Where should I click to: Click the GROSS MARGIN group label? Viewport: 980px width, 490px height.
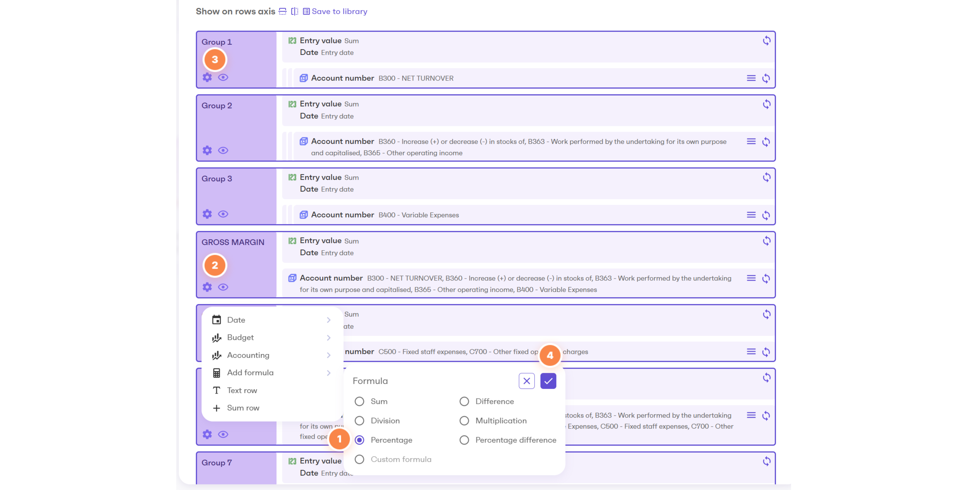click(x=233, y=242)
